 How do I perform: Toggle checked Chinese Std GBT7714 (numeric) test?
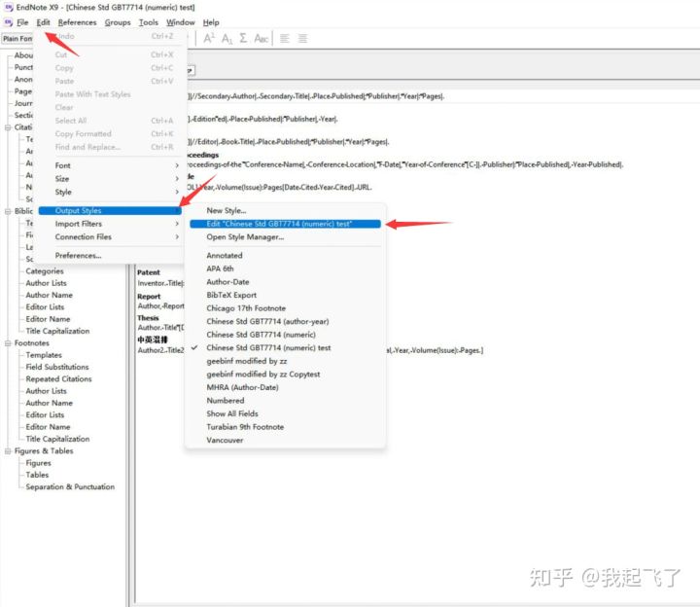pos(285,348)
